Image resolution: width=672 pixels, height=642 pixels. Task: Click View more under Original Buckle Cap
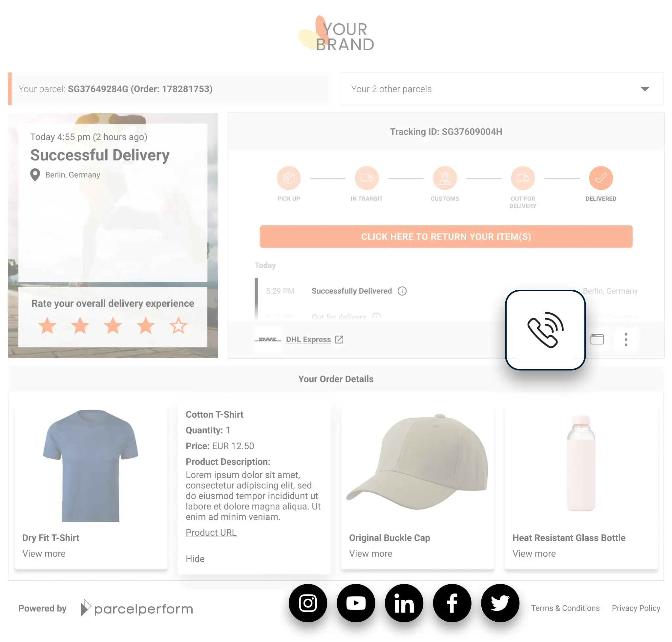coord(370,553)
